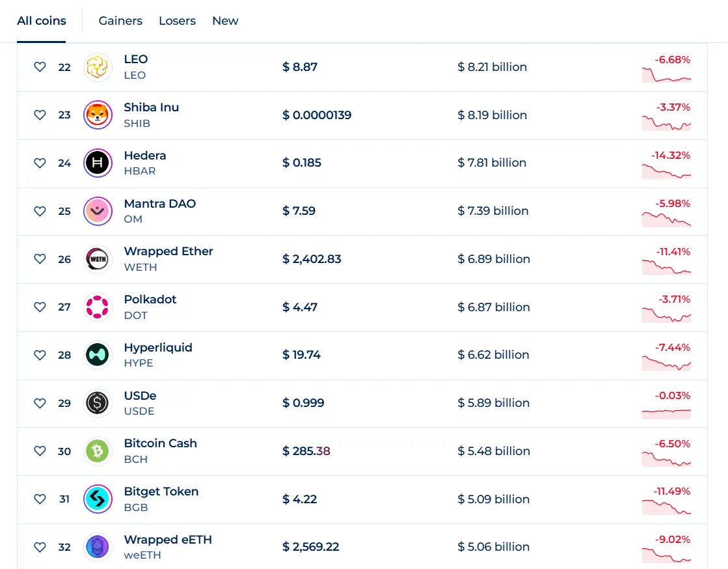Select the All coins tab

[x=42, y=21]
